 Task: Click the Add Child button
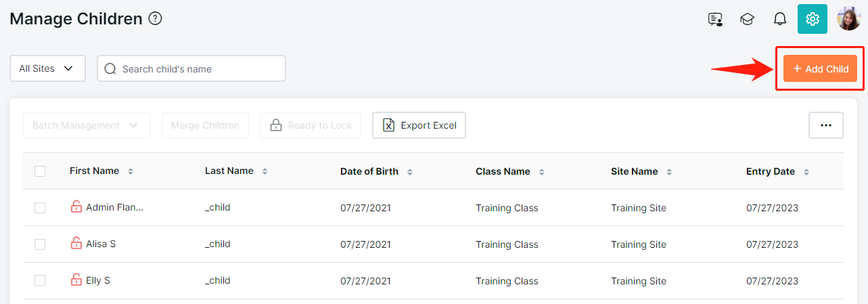pos(821,69)
